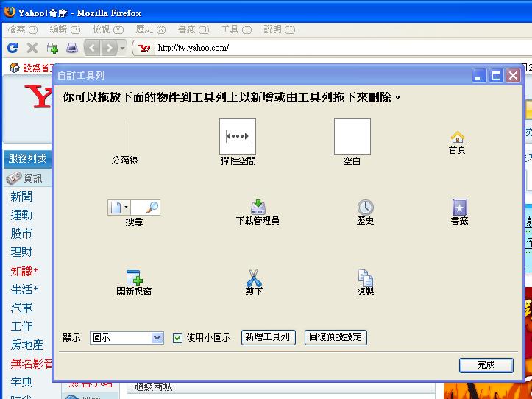
Task: Select the 剪下 Cut scissors icon
Action: click(x=254, y=283)
